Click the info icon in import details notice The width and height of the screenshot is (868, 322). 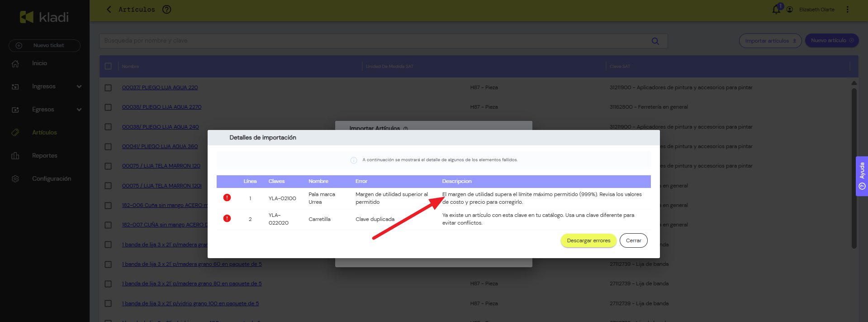coord(354,160)
